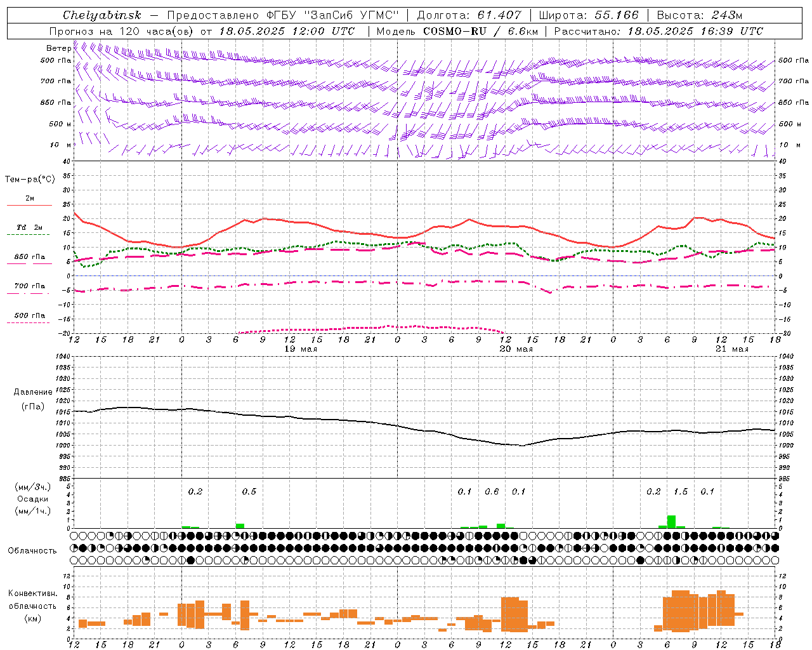The image size is (812, 650).
Task: Click the '500 гПа' temperature legend entry
Action: pyautogui.click(x=30, y=315)
